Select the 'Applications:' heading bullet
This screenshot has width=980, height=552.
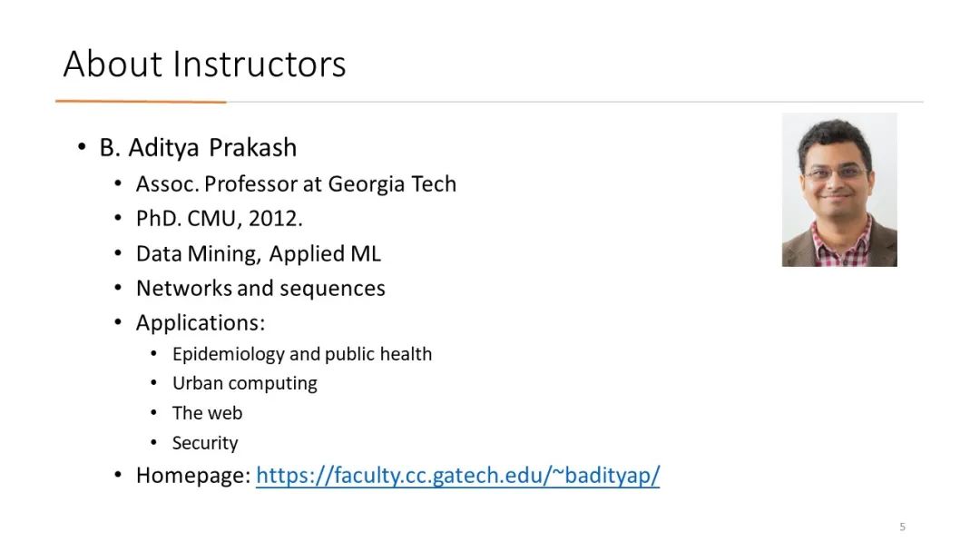[201, 322]
